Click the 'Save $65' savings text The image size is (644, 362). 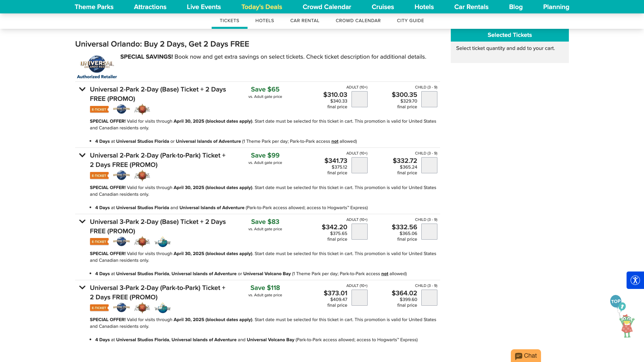265,89
